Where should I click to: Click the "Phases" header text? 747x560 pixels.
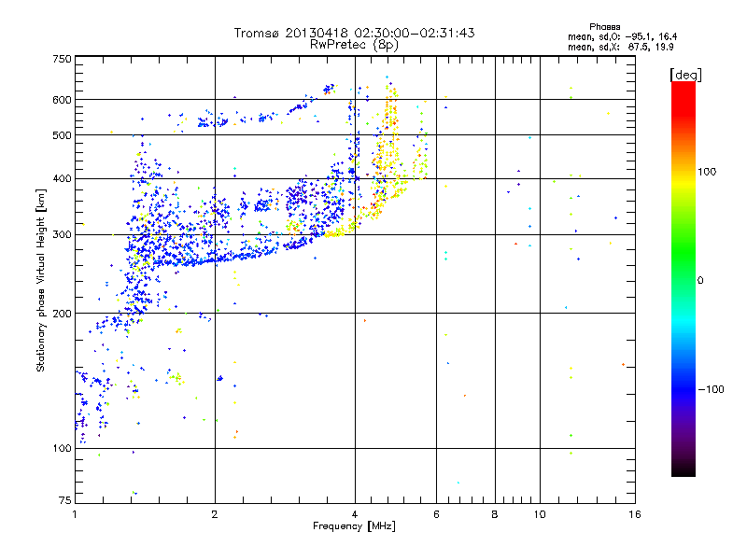(604, 27)
